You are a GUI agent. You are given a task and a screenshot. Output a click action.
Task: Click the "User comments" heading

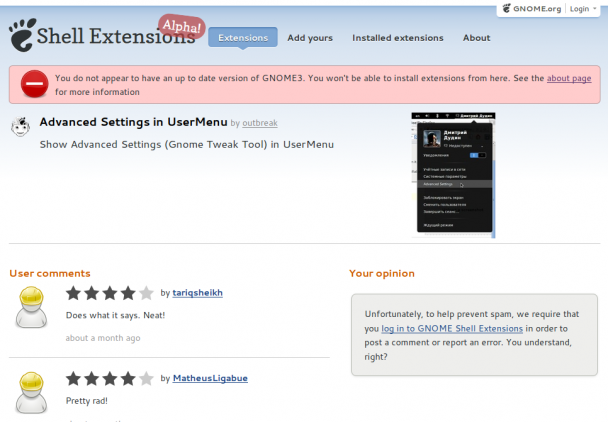(x=50, y=273)
